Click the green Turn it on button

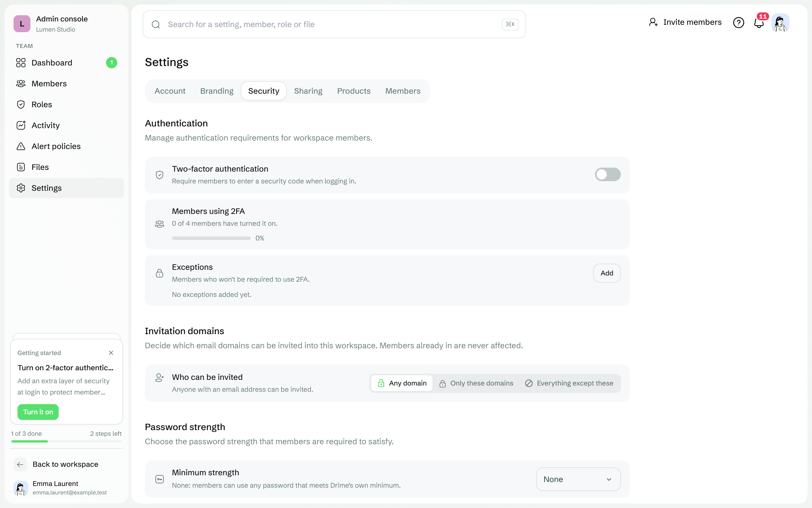(38, 412)
